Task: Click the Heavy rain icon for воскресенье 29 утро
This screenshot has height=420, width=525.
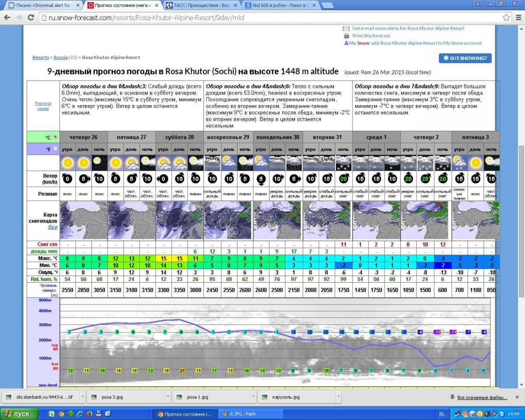Action: pos(213,163)
